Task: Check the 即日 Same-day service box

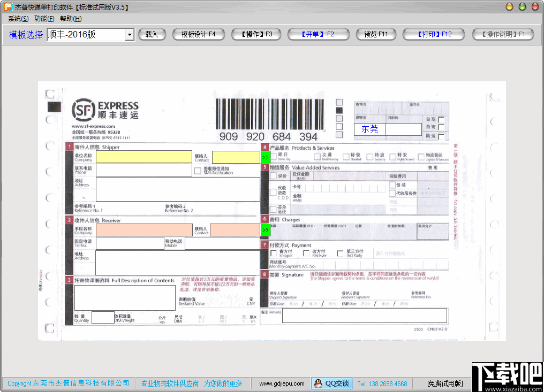Action: point(274,157)
